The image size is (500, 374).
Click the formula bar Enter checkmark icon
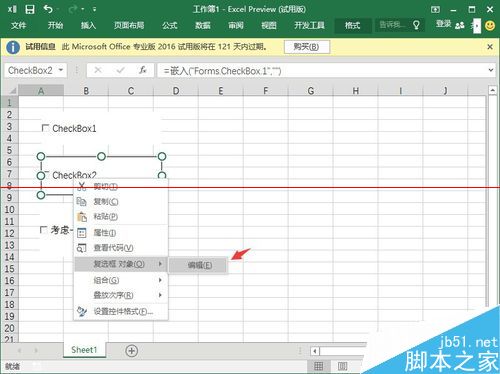[121, 70]
